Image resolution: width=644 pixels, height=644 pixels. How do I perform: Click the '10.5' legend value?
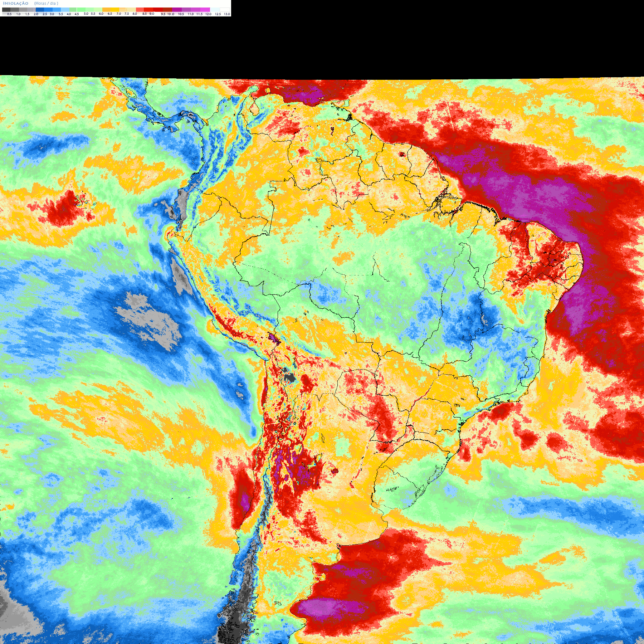[181, 14]
